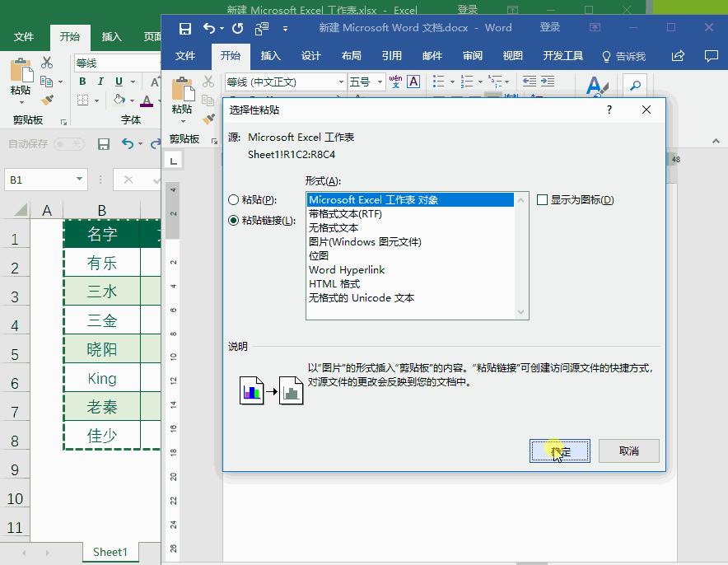Click the decrease indent icon in Word
The height and width of the screenshot is (565, 728).
point(530,82)
